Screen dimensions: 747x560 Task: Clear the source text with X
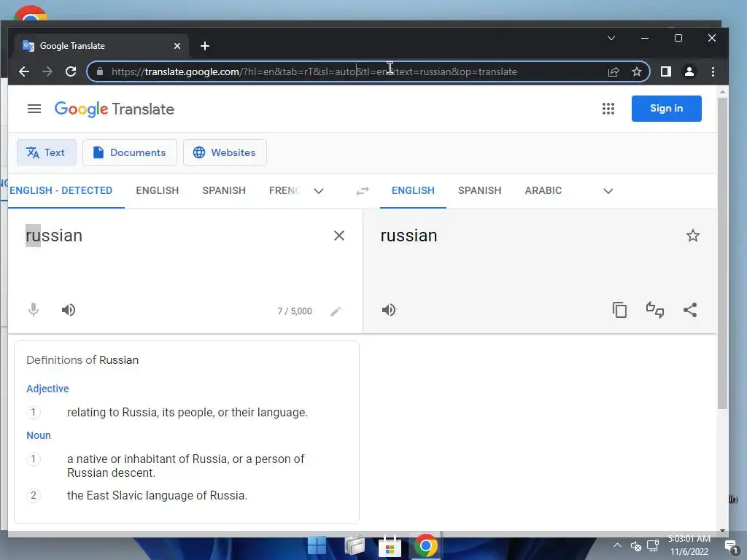338,236
